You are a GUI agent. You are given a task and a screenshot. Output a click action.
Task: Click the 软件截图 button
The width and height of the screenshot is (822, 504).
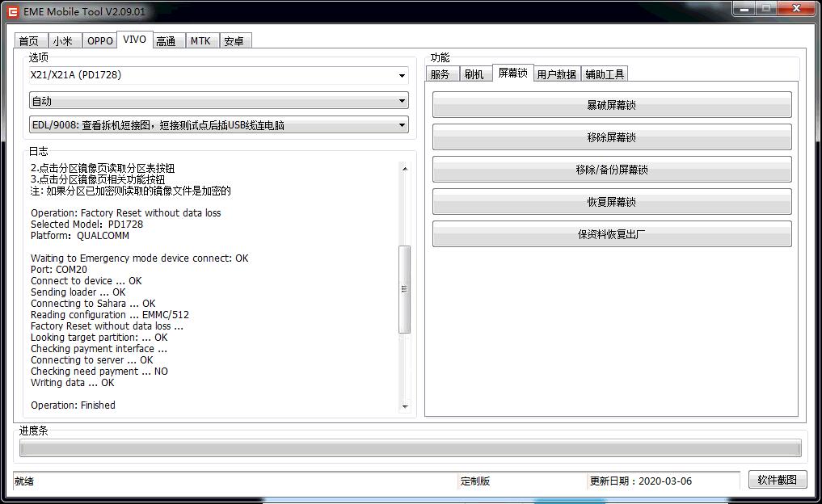(x=778, y=480)
